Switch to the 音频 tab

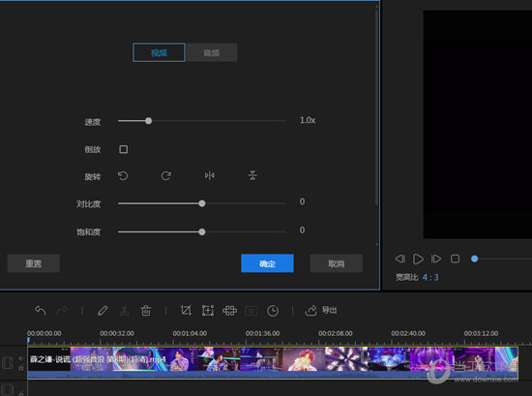point(211,52)
